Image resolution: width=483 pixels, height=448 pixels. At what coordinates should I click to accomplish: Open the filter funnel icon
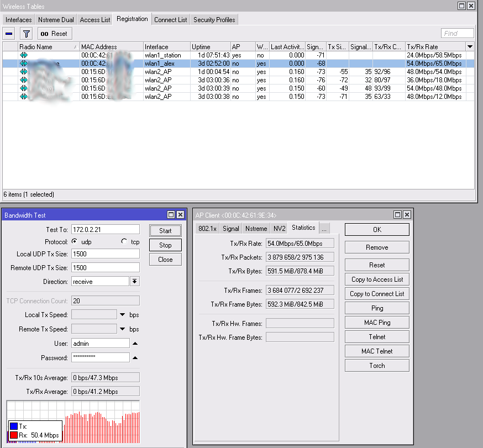click(x=26, y=34)
